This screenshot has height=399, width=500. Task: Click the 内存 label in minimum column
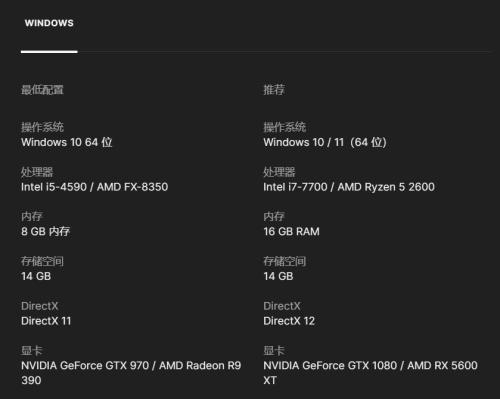coord(32,216)
